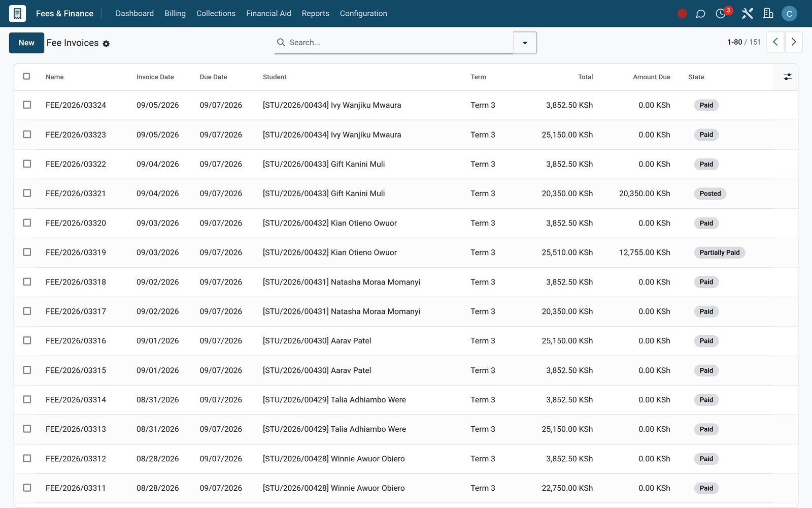Click student Aarav Patel on FEE/2026/03315

(317, 370)
